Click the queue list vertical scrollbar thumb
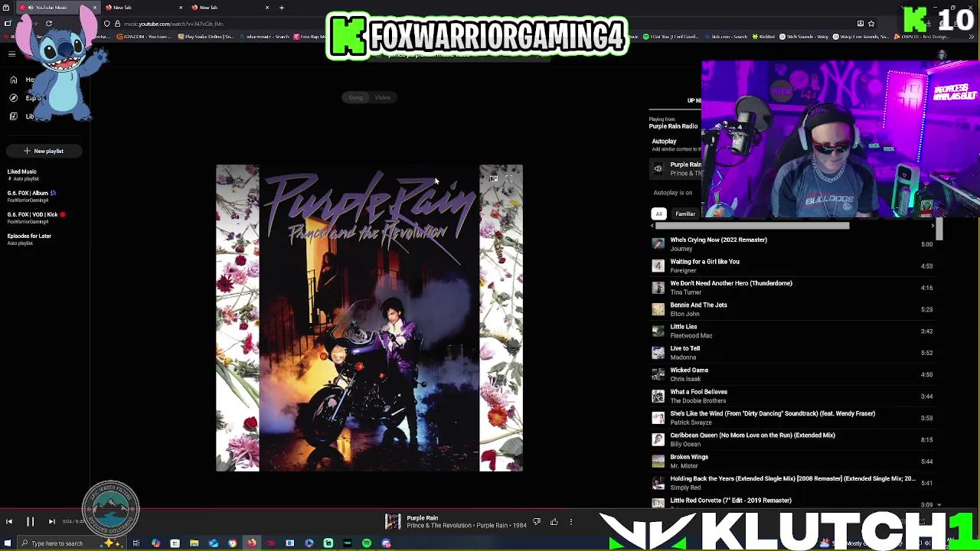The height and width of the screenshot is (551, 980). (x=939, y=230)
